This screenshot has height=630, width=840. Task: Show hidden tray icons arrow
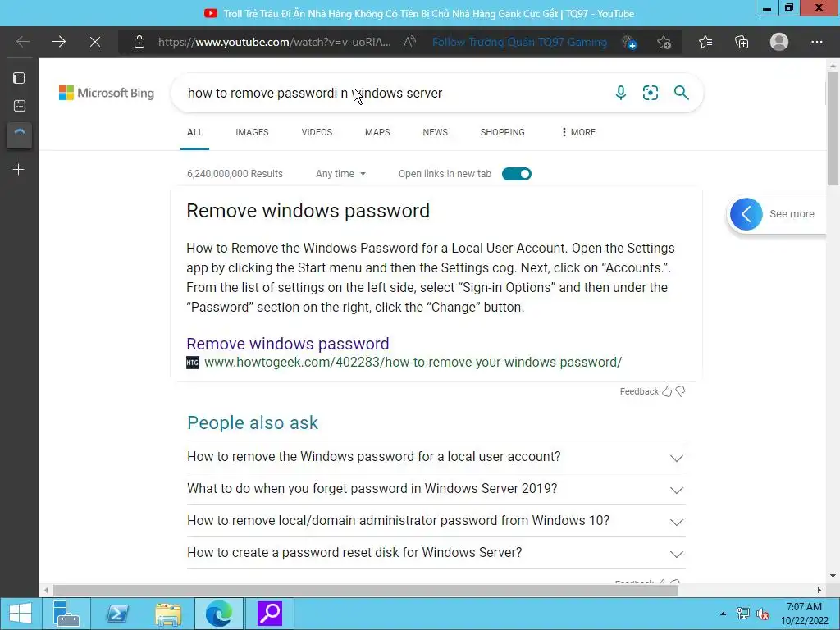(724, 614)
